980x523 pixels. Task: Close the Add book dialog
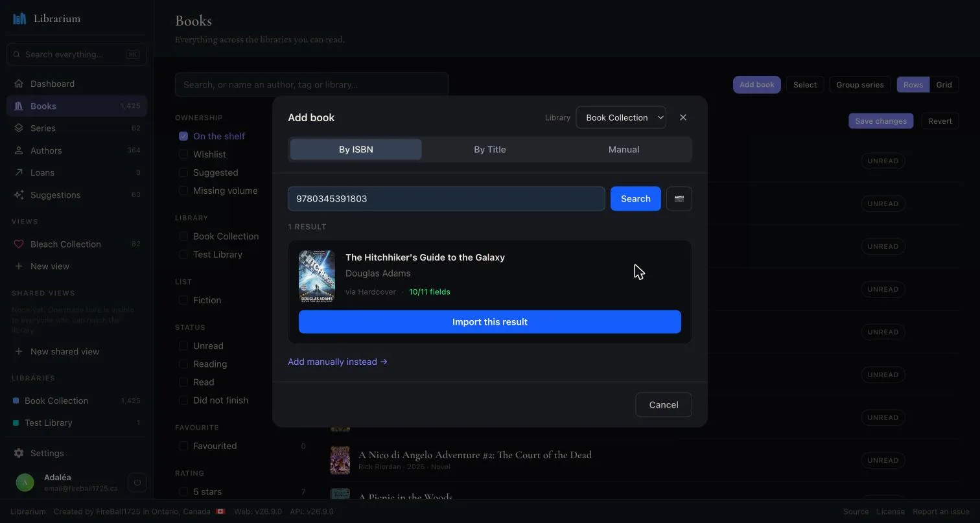[682, 117]
